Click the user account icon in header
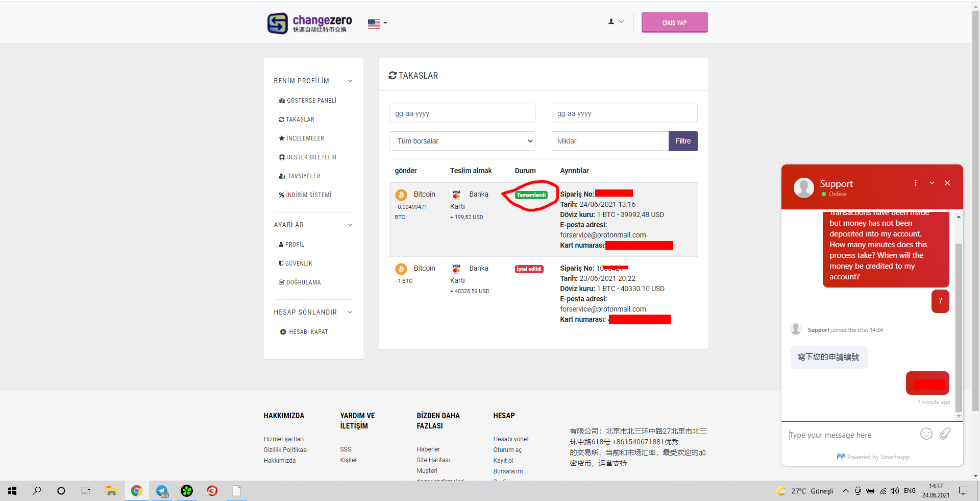Image resolution: width=980 pixels, height=501 pixels. click(x=616, y=22)
